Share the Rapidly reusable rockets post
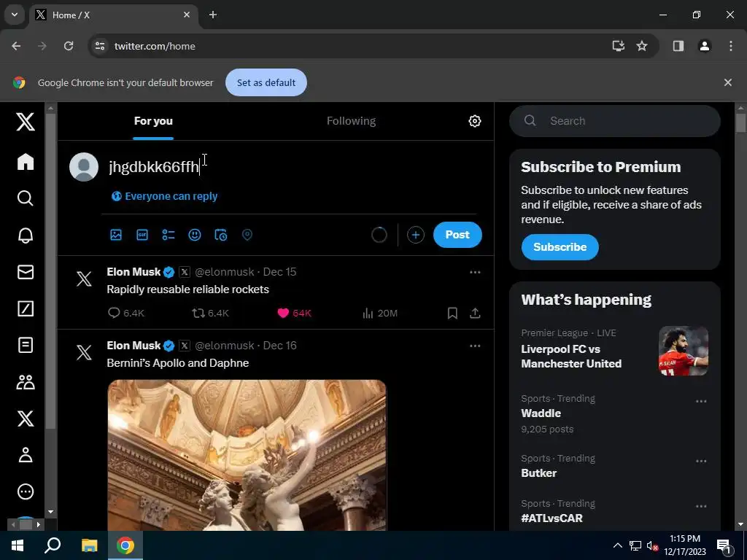Viewport: 747px width, 560px height. pyautogui.click(x=475, y=313)
